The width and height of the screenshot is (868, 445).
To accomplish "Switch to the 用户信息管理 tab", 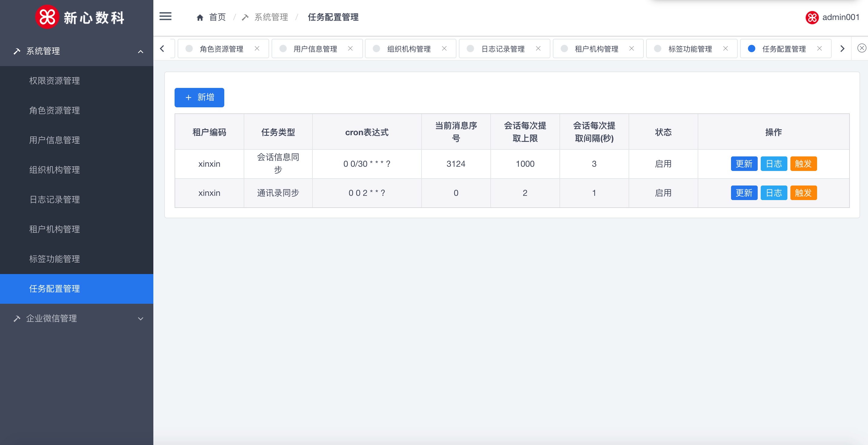I will point(315,49).
